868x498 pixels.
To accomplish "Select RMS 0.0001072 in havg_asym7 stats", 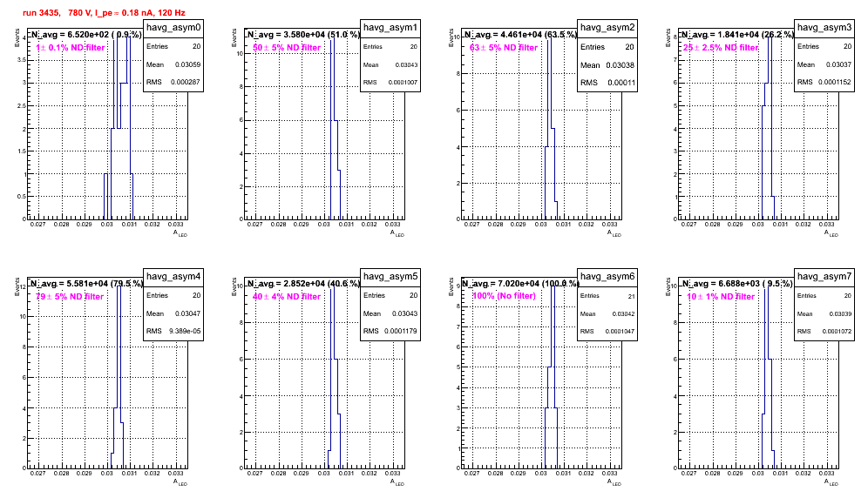I will [824, 331].
